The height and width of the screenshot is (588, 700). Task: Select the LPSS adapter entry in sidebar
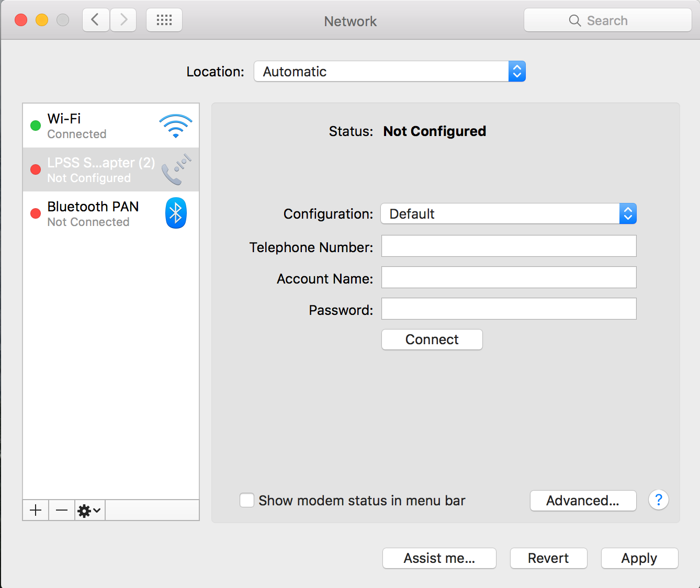pyautogui.click(x=99, y=169)
